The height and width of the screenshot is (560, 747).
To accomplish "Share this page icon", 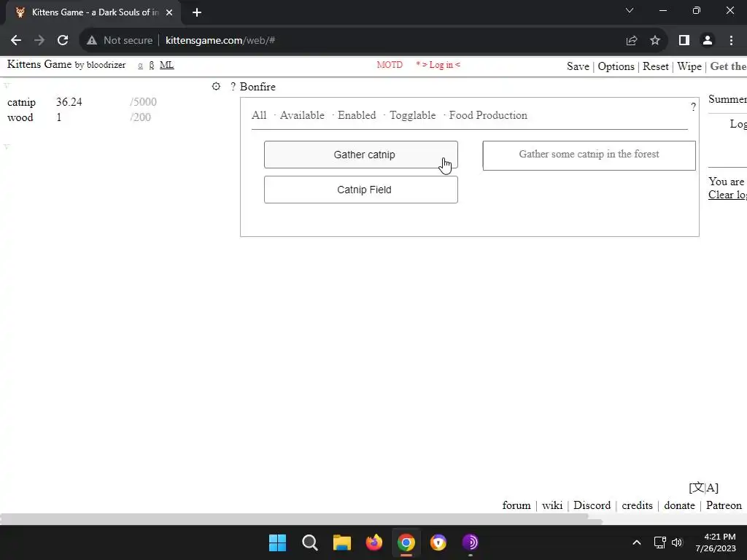I will [632, 41].
